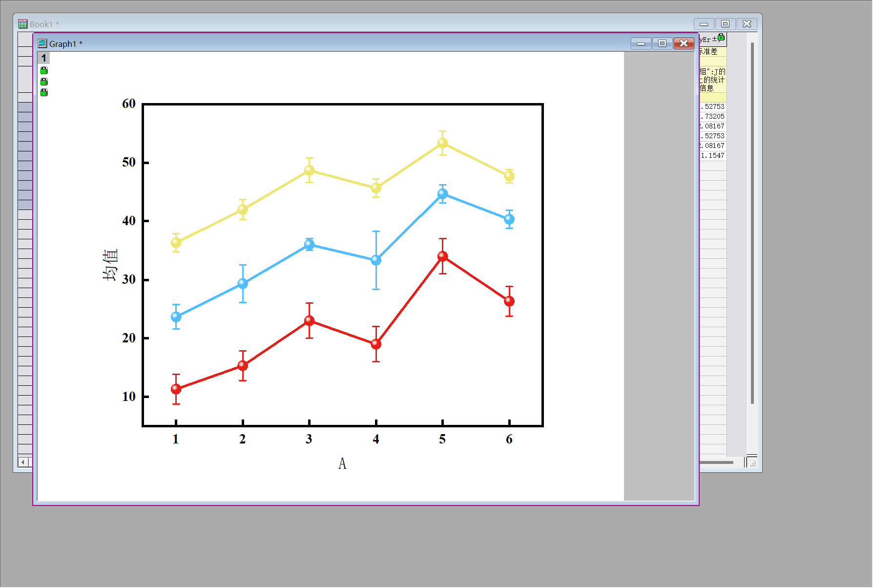Click the Y axis title 均值
Screen dimensions: 873x588
click(x=110, y=265)
